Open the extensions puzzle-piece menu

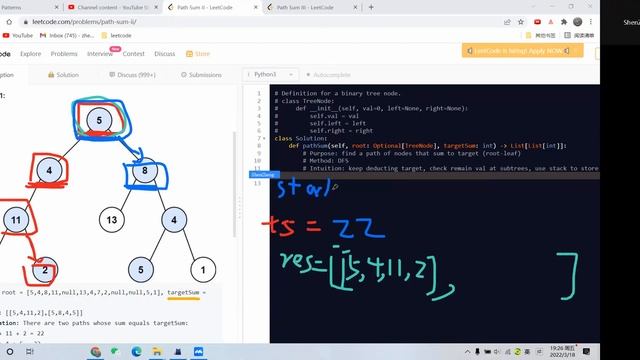tap(564, 22)
